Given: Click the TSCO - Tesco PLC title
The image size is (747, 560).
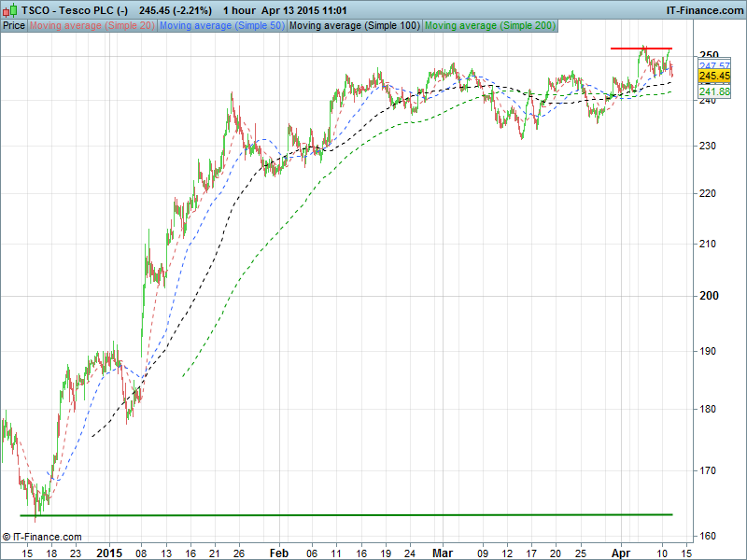Looking at the screenshot, I should pos(77,9).
